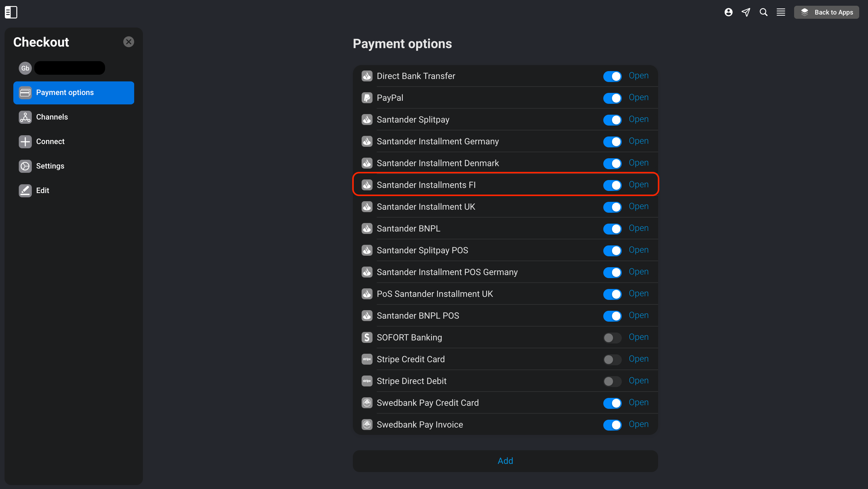
Task: Click the Payment options heading
Action: [402, 44]
